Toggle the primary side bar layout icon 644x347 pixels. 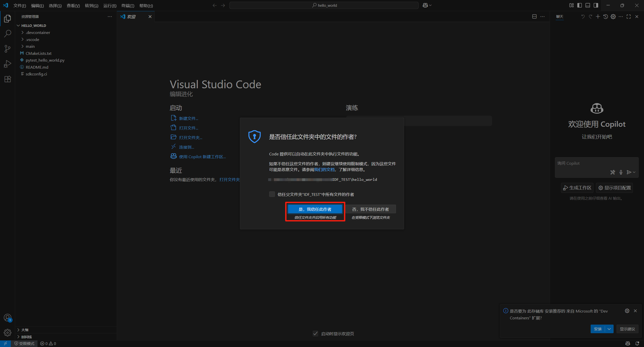(x=580, y=5)
